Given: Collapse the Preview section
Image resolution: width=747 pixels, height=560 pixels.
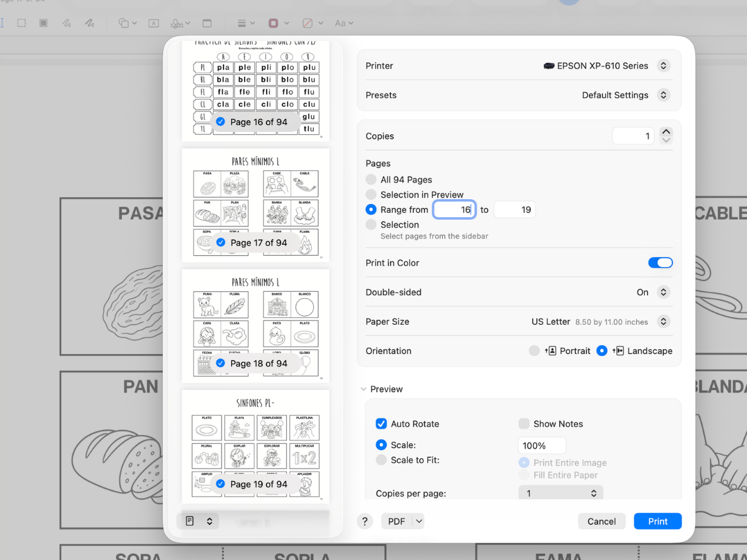Looking at the screenshot, I should click(x=364, y=389).
